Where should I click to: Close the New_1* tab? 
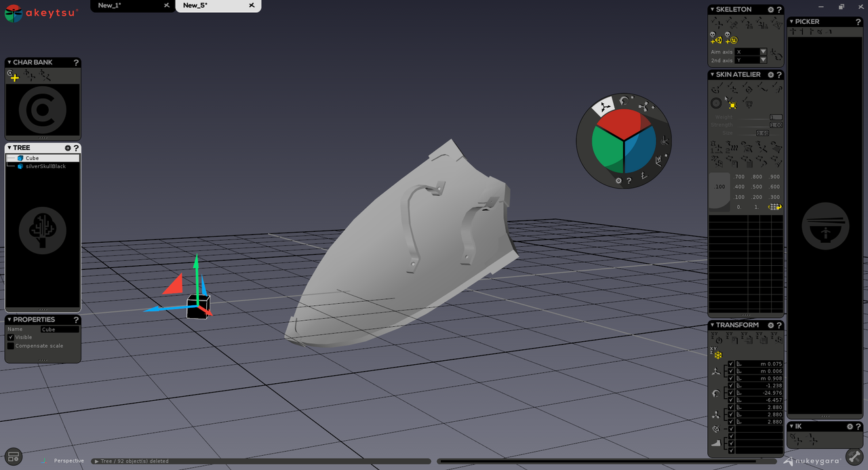[x=167, y=5]
